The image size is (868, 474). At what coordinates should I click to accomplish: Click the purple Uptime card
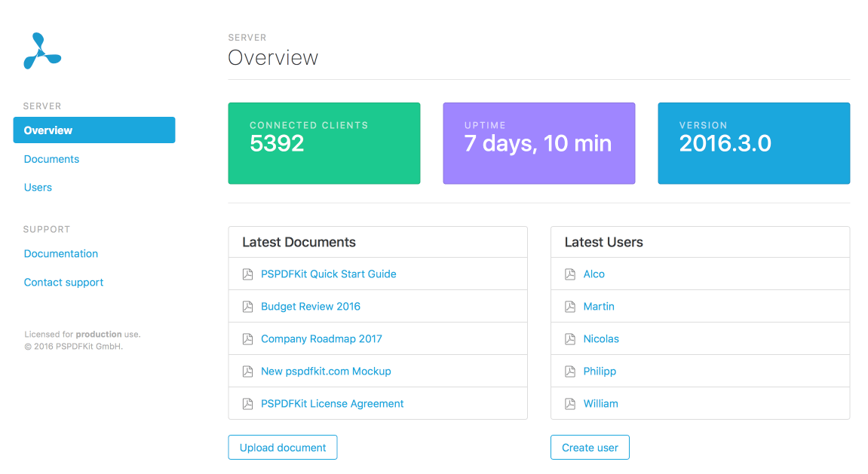point(538,143)
